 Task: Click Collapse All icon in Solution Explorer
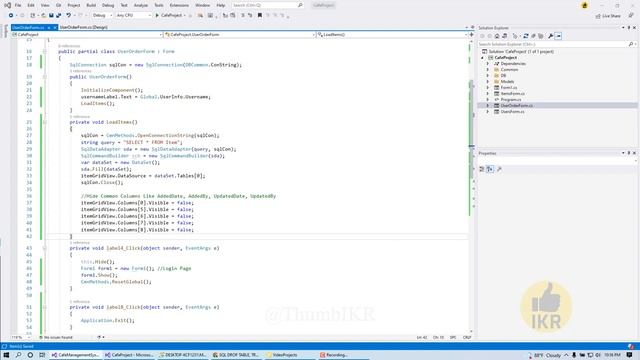coord(533,36)
